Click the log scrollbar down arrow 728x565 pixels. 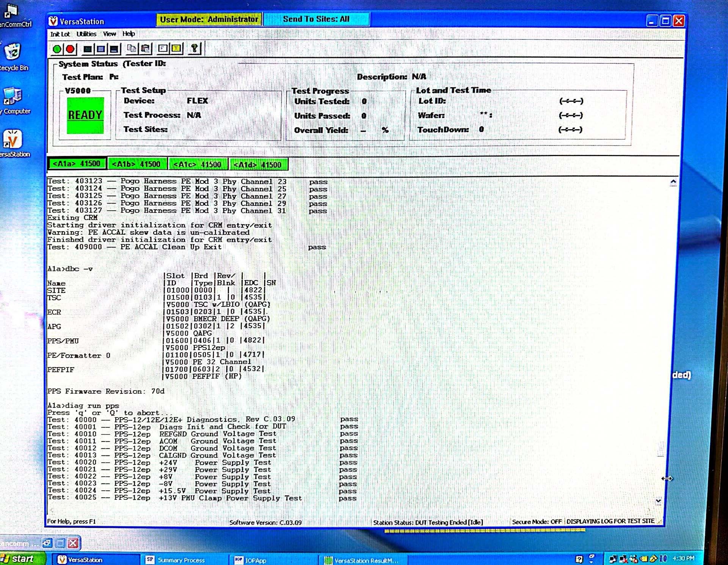click(659, 501)
